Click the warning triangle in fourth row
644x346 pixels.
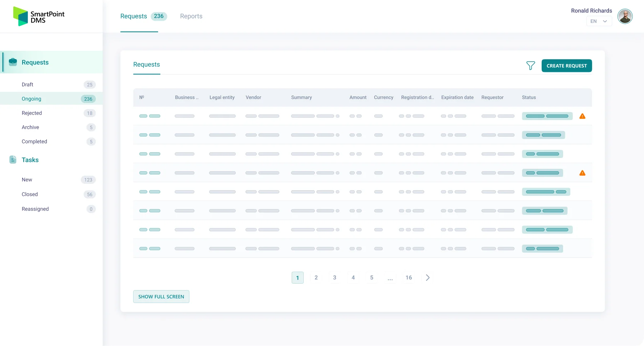(x=582, y=173)
